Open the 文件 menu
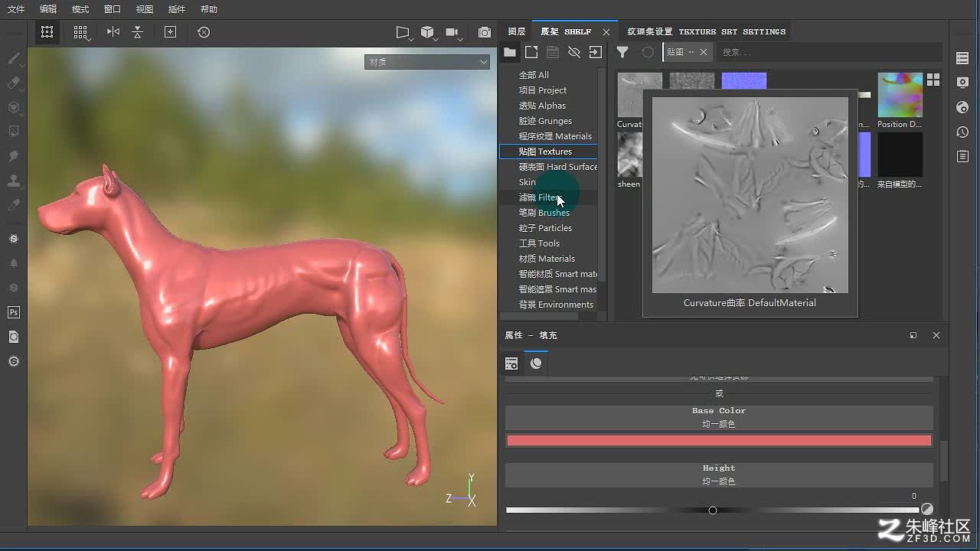Screen dimensions: 980x551 pyautogui.click(x=16, y=9)
